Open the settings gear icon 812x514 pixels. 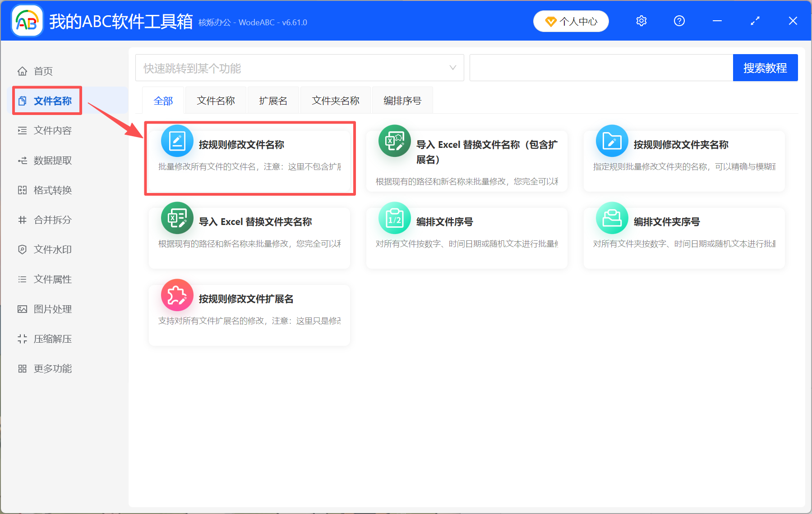641,21
